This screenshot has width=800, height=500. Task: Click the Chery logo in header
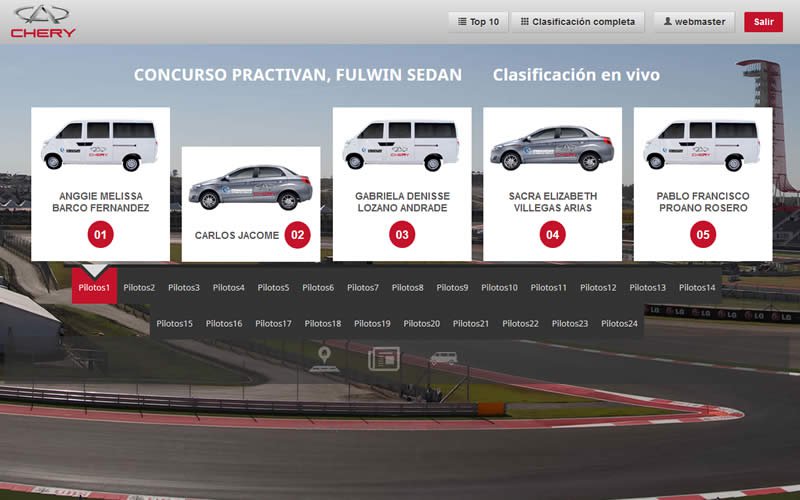coord(43,21)
